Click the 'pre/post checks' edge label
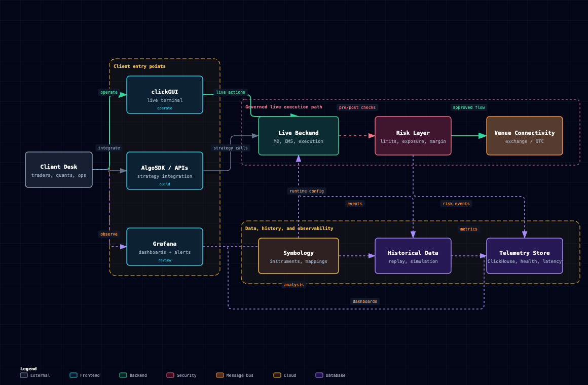Screen dimensions: 588x385 357,107
